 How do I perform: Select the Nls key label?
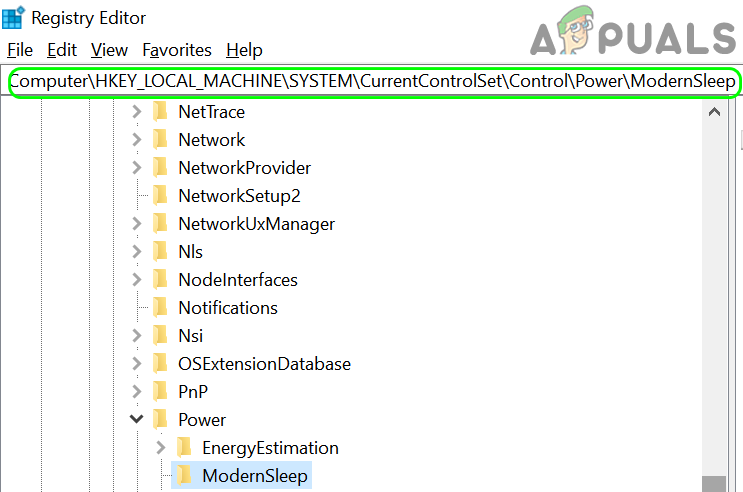coord(190,252)
